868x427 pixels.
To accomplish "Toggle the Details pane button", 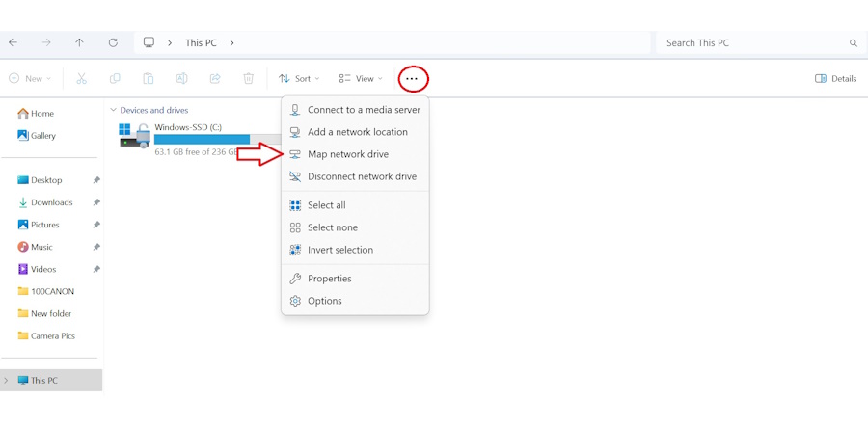I will (x=835, y=79).
